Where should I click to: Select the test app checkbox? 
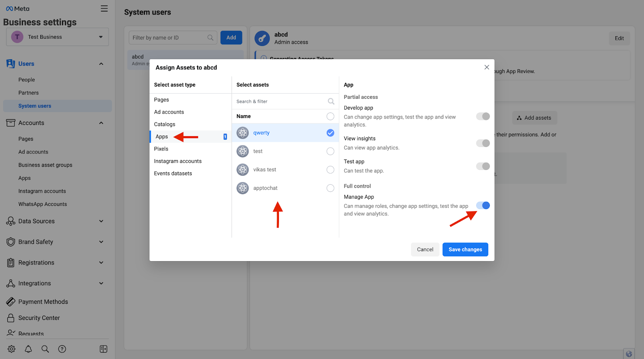point(330,151)
